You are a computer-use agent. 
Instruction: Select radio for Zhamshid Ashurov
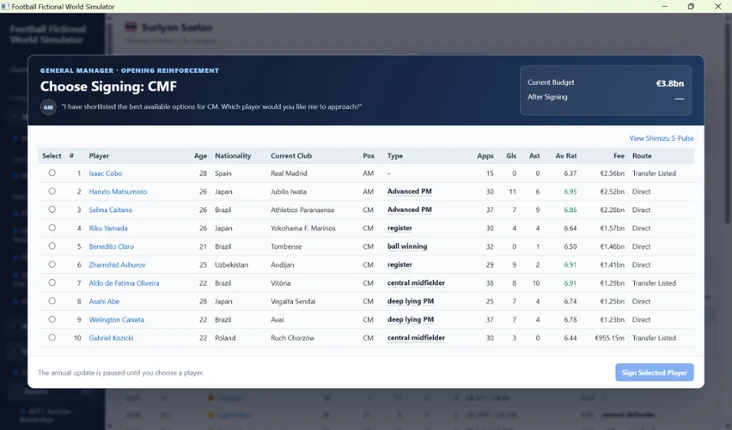point(52,264)
